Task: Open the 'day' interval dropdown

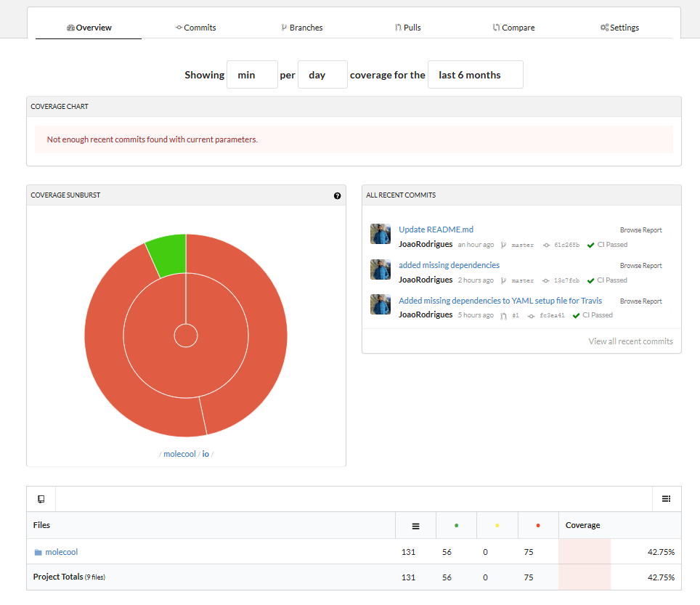Action: [322, 75]
